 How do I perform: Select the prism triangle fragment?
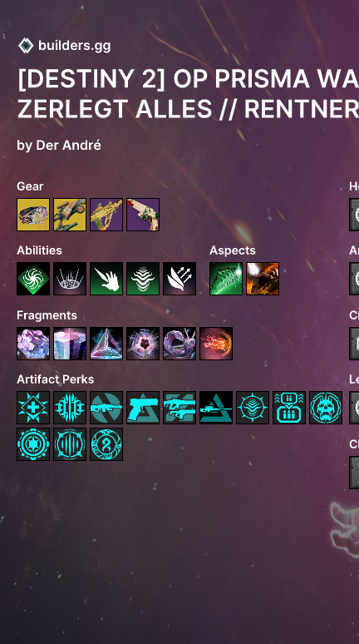[106, 344]
